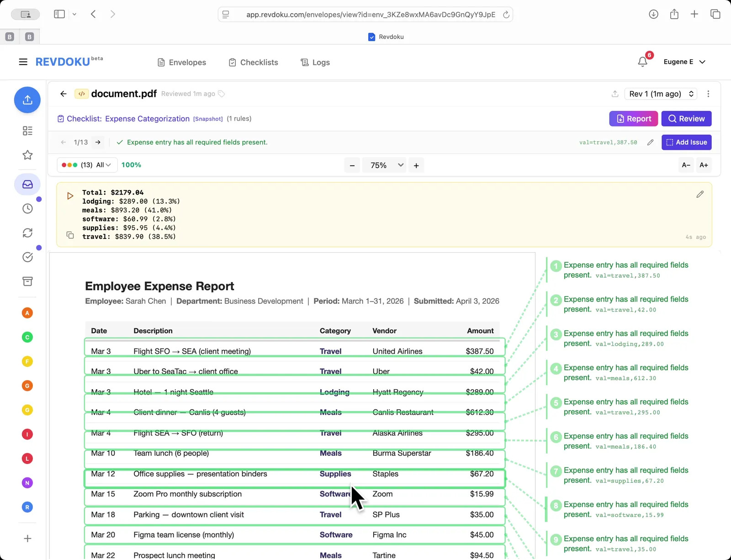Open the Logs navigation item
731x560 pixels.
click(315, 63)
